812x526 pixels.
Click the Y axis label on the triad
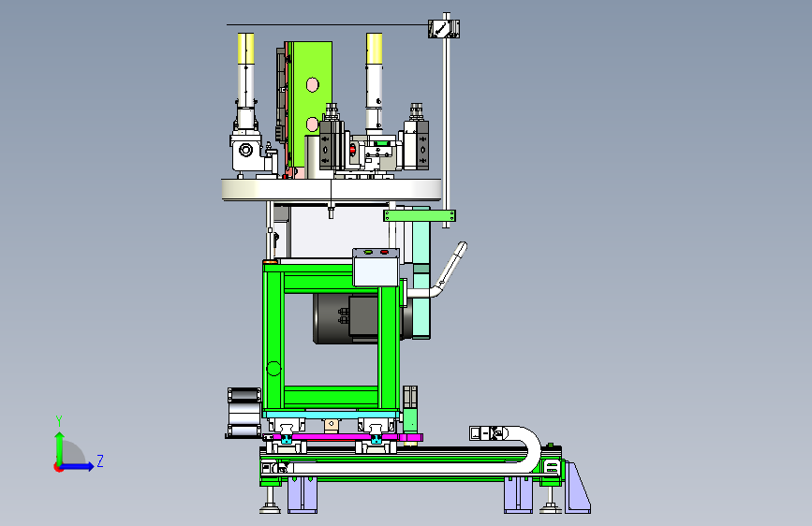pyautogui.click(x=59, y=421)
